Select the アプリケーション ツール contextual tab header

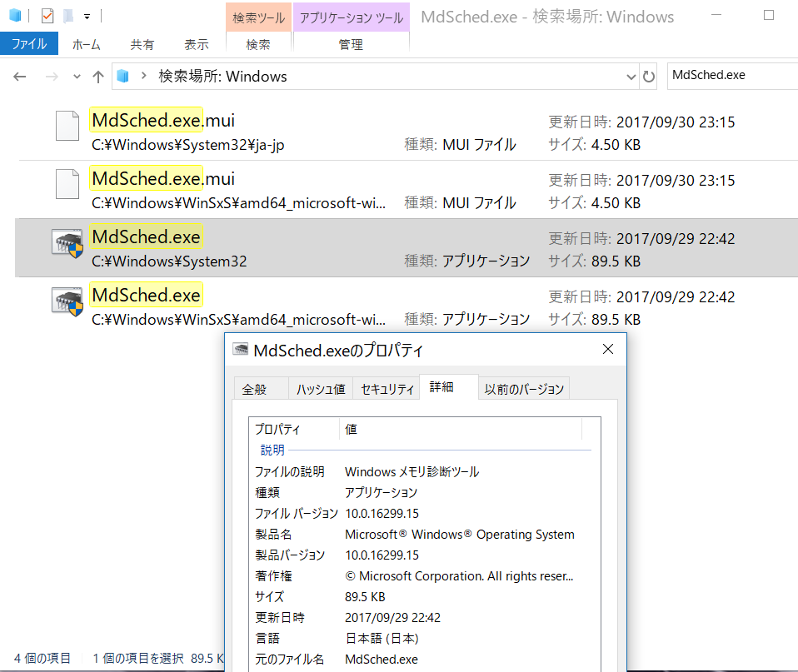coord(352,17)
